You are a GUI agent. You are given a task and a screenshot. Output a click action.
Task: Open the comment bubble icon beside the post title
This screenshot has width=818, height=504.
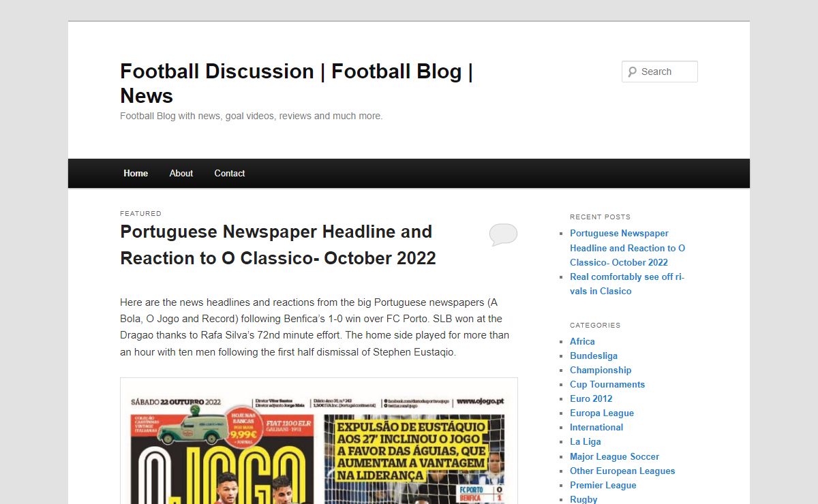pos(503,234)
